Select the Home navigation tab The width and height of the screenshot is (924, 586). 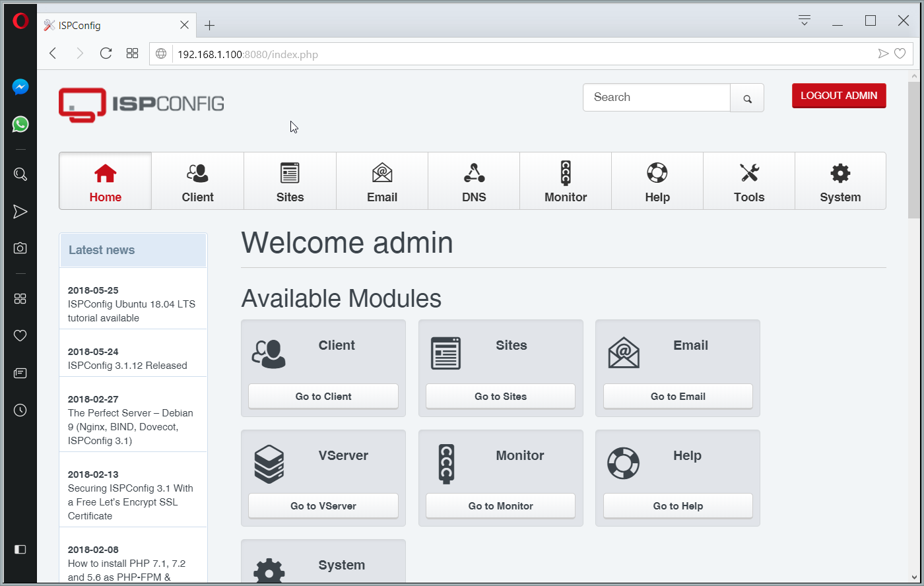[106, 181]
